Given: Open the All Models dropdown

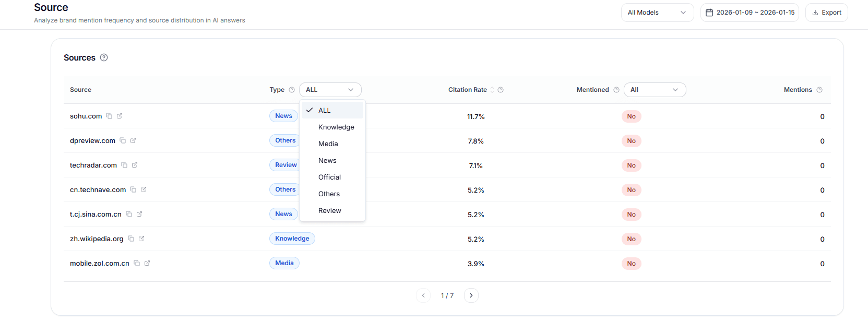Looking at the screenshot, I should tap(657, 13).
